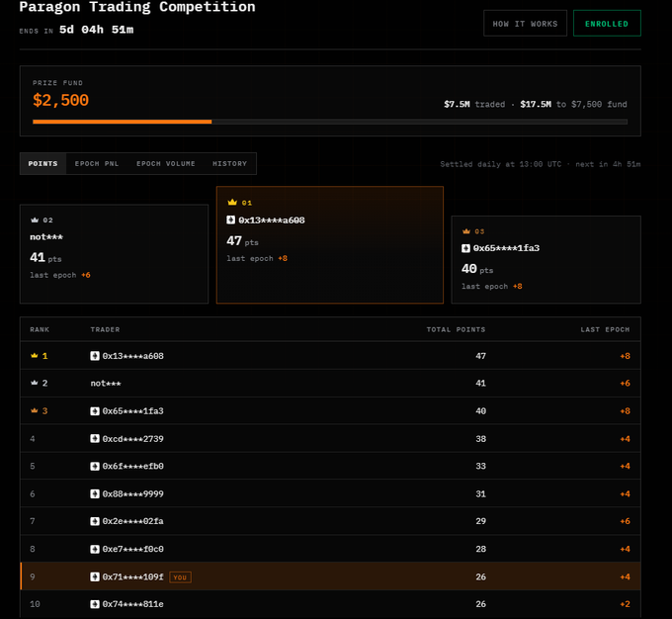Click the bronze crown icon in rank 3 row
Viewport: 672px width, 619px height.
pyautogui.click(x=35, y=410)
